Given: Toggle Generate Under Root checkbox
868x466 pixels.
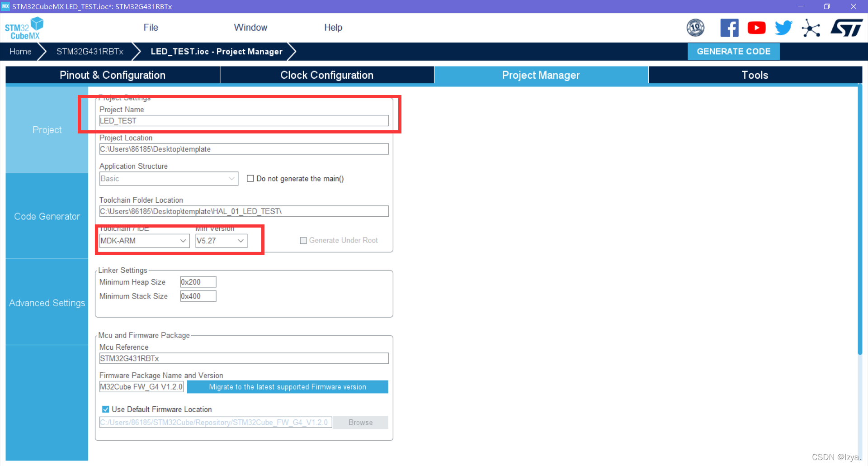Looking at the screenshot, I should click(303, 241).
